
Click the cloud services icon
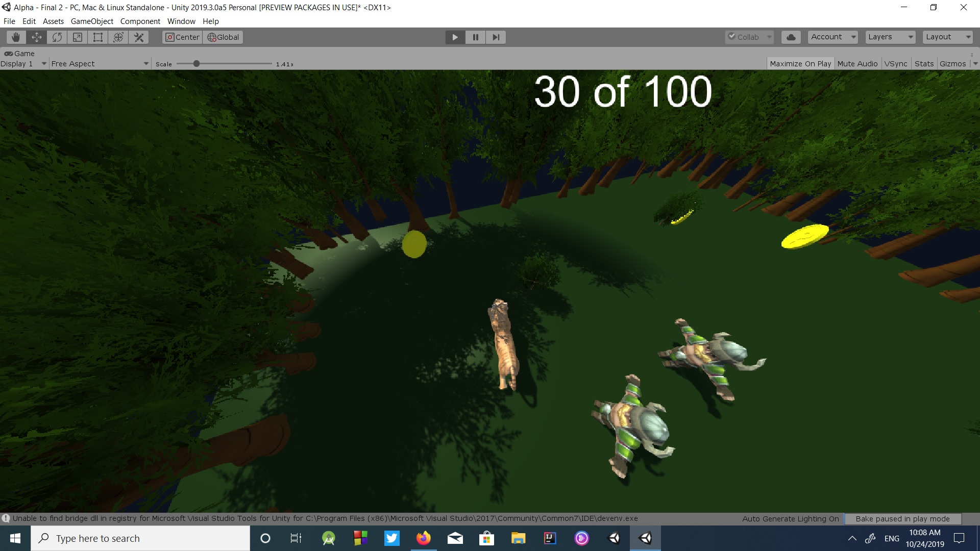pyautogui.click(x=791, y=37)
